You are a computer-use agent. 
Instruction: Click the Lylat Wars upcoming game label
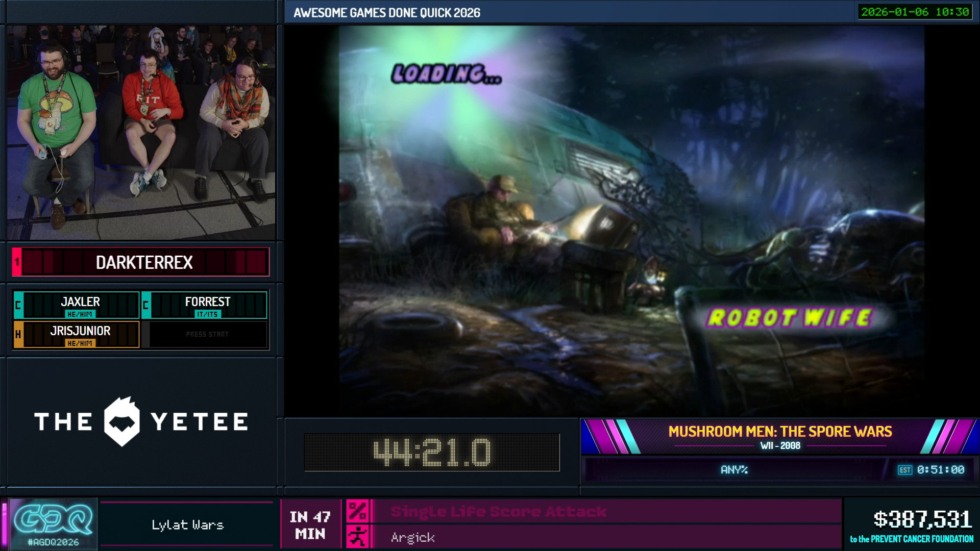coord(187,524)
